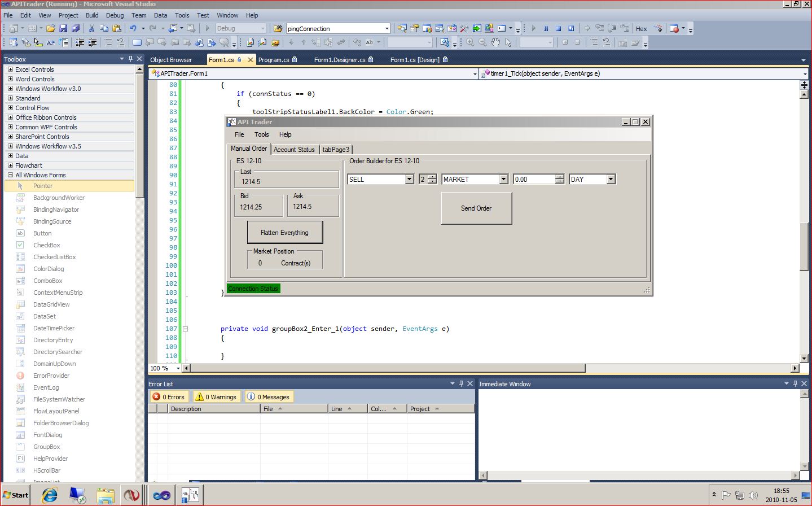The width and height of the screenshot is (812, 506).
Task: Click the Breakpoints window icon with red dot
Action: click(x=674, y=28)
